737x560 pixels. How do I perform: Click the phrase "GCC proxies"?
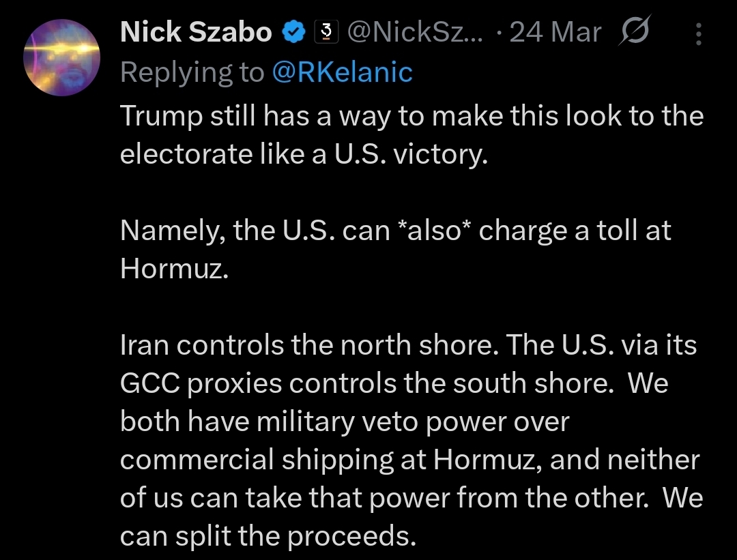pyautogui.click(x=200, y=384)
